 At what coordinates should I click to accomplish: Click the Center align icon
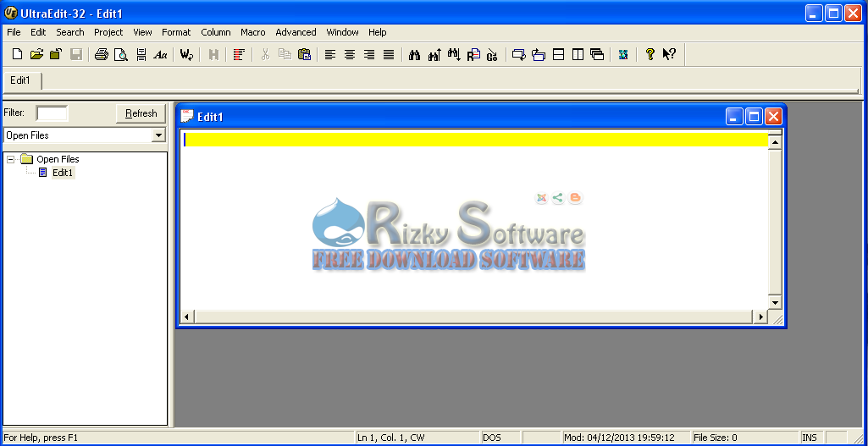click(350, 54)
